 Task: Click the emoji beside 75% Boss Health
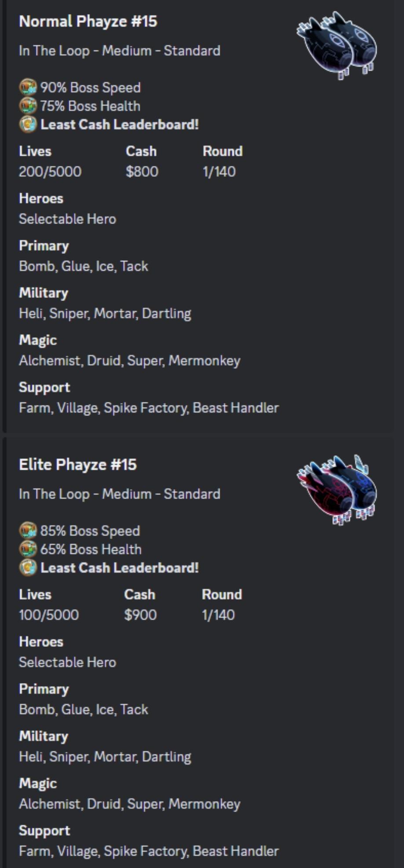pos(28,106)
